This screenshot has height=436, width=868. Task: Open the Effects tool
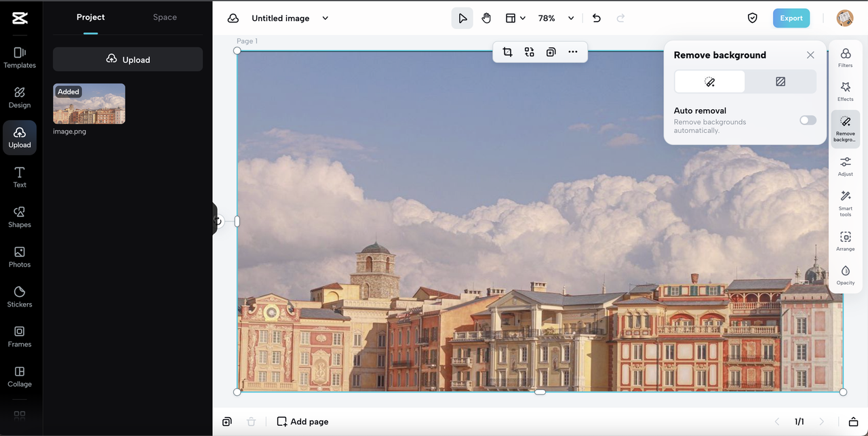tap(846, 92)
